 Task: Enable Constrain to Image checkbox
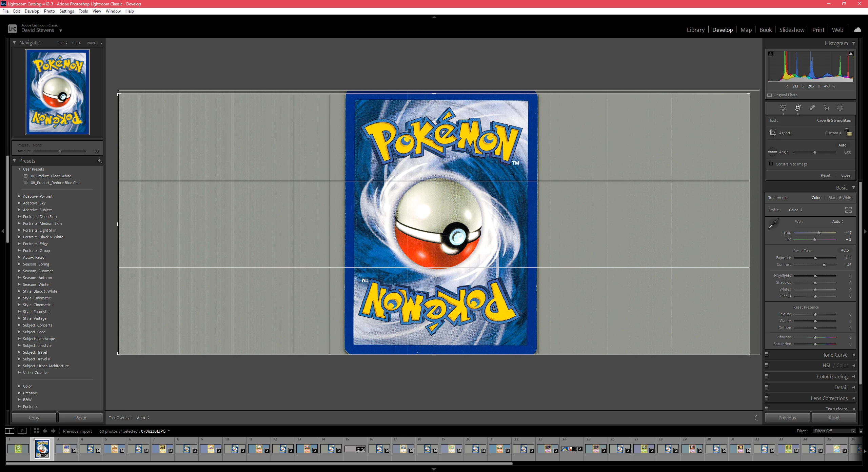pos(771,164)
